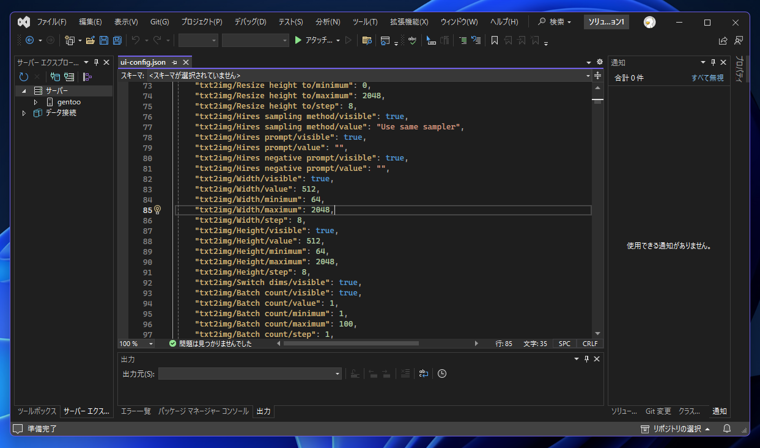Screen dimensions: 760x448
Task: Click the light bulb quick action icon
Action: pyautogui.click(x=158, y=210)
